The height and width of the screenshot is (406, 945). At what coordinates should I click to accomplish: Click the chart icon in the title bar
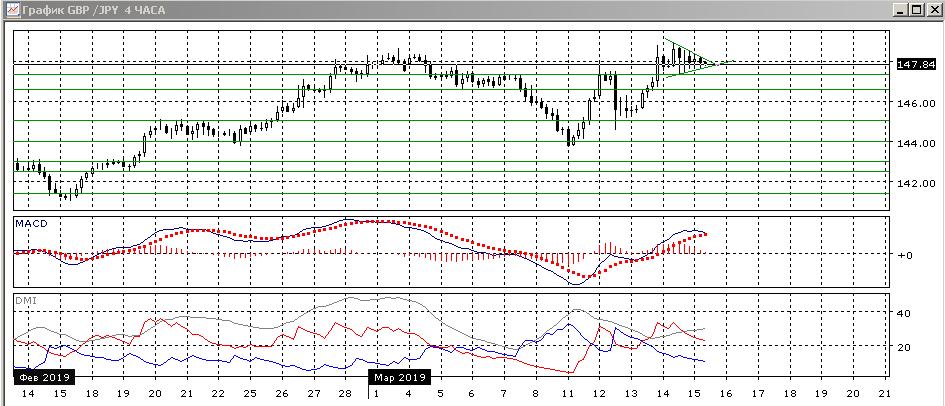11,9
